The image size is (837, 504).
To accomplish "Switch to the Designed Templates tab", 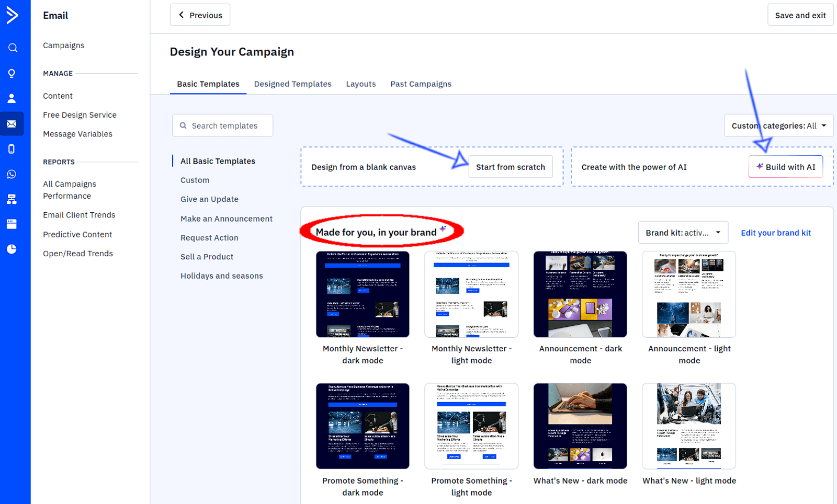I will coord(292,84).
